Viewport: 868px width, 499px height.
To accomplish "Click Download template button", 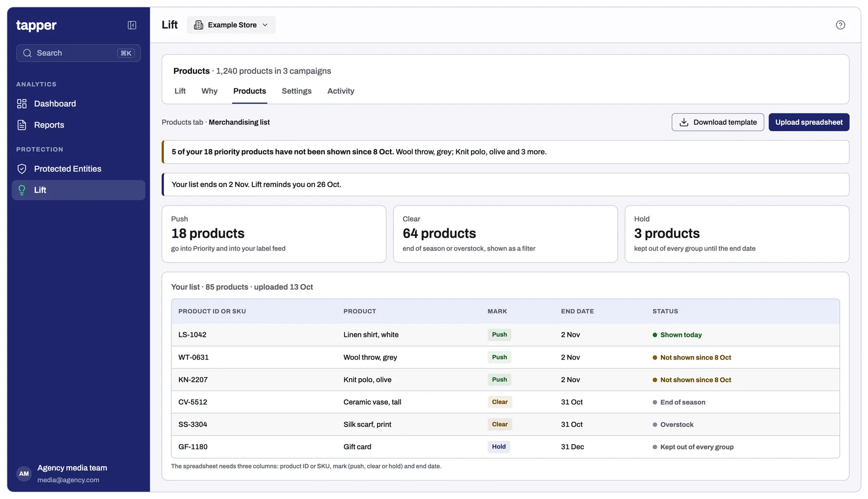I will [718, 122].
